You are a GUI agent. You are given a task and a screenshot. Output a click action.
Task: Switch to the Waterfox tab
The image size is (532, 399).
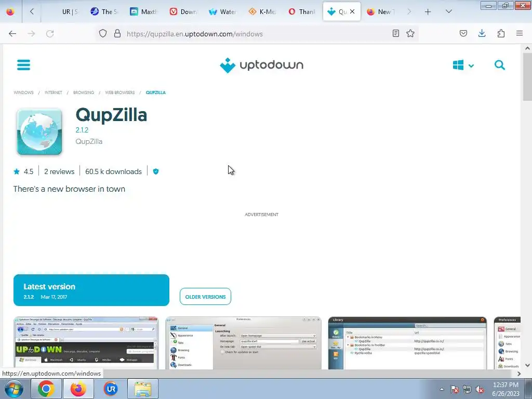click(x=223, y=12)
